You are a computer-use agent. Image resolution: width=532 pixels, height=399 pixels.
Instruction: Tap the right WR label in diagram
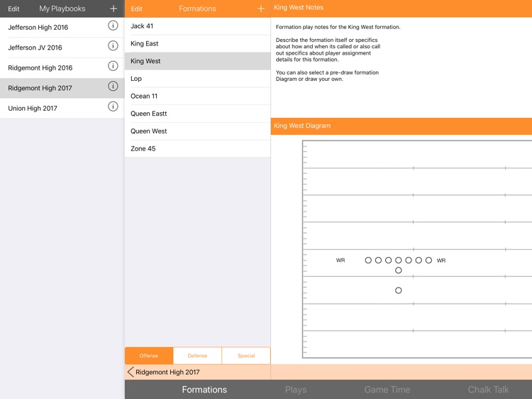pyautogui.click(x=441, y=261)
